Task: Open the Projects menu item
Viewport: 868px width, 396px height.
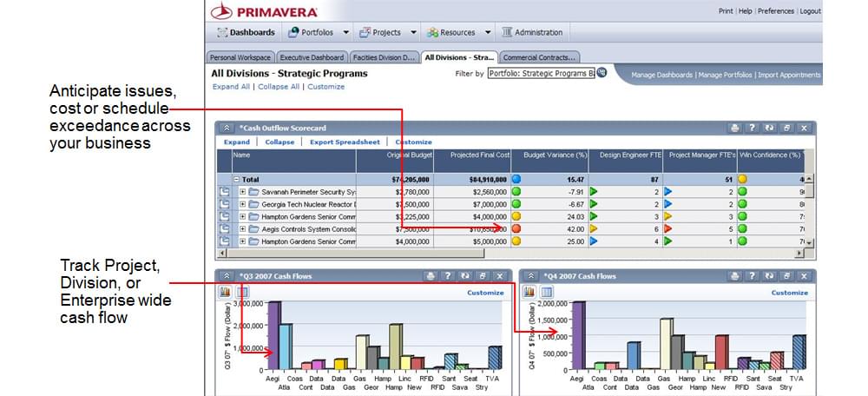Action: [380, 32]
